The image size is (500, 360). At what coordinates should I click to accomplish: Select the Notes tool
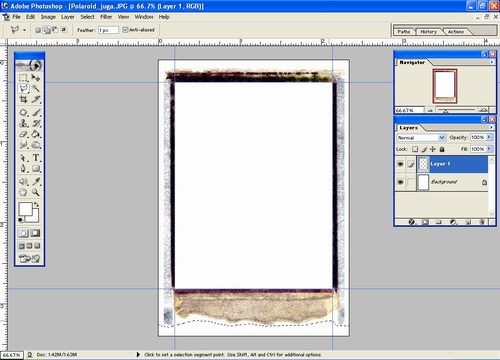[x=23, y=182]
